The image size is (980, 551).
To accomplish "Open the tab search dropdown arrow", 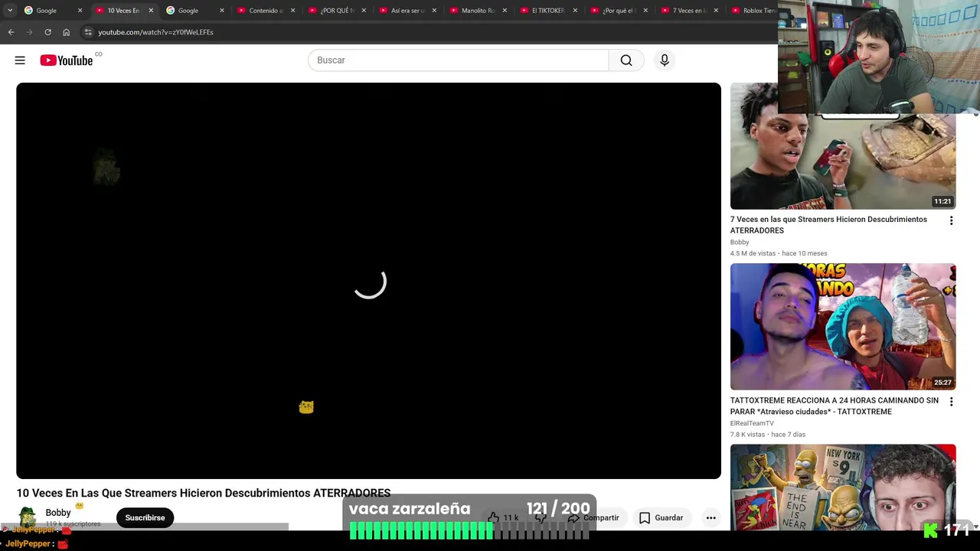I will point(10,11).
